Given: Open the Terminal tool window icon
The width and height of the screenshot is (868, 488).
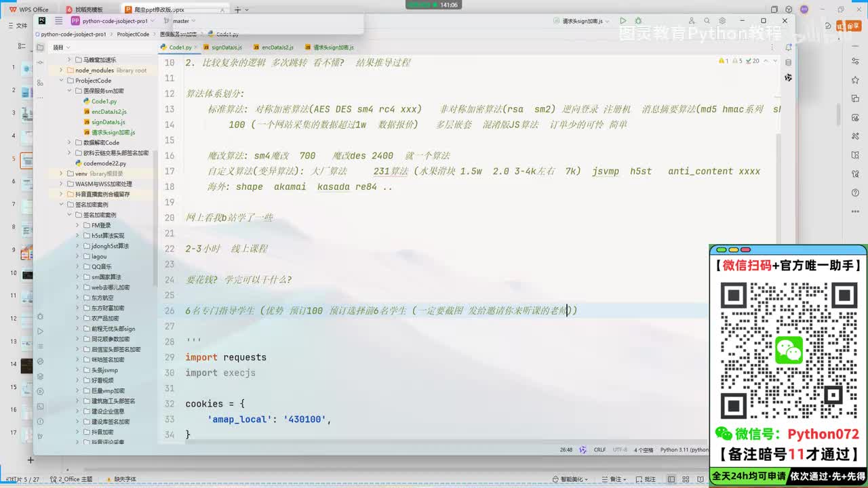Looking at the screenshot, I should coord(41,406).
